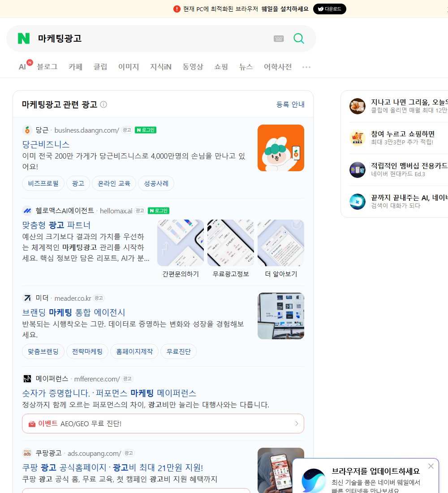Open the 클립 tab
This screenshot has height=493, width=448.
[100, 67]
